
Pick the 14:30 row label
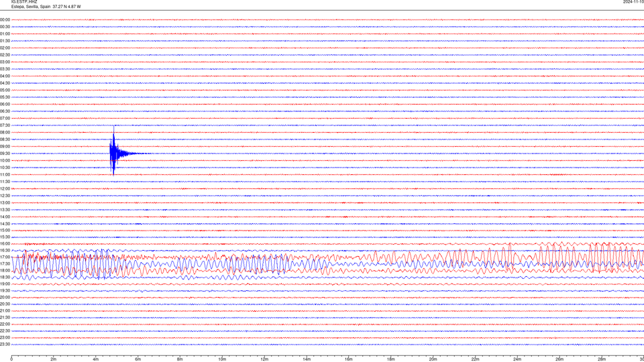click(5, 224)
